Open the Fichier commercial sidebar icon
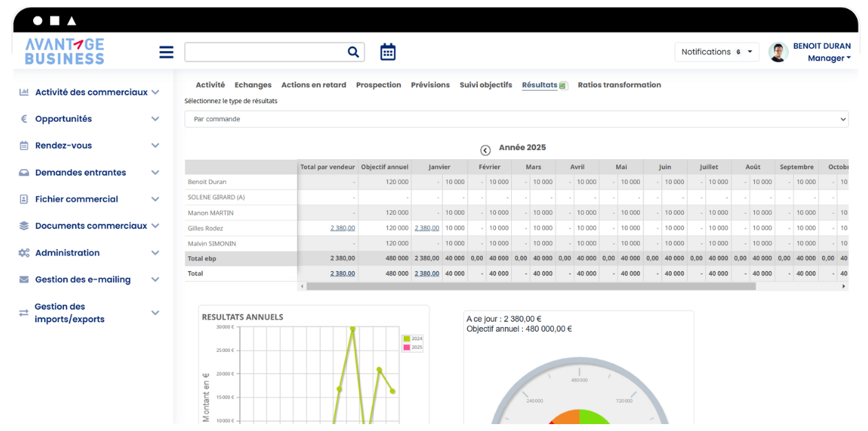Screen dimensions: 868x431 pyautogui.click(x=23, y=199)
